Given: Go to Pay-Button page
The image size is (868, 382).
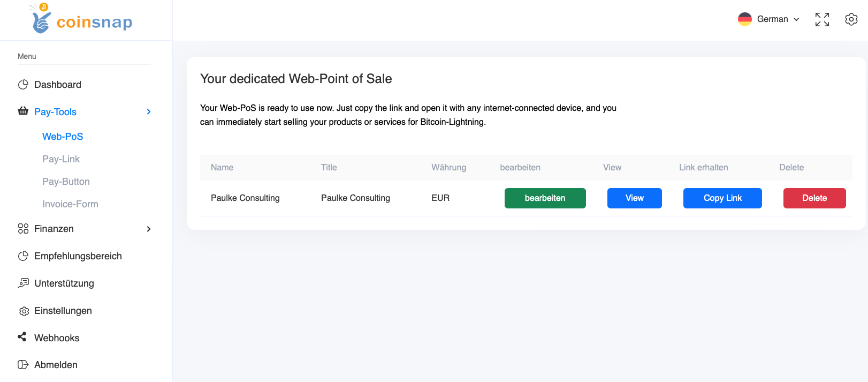Looking at the screenshot, I should [x=66, y=182].
